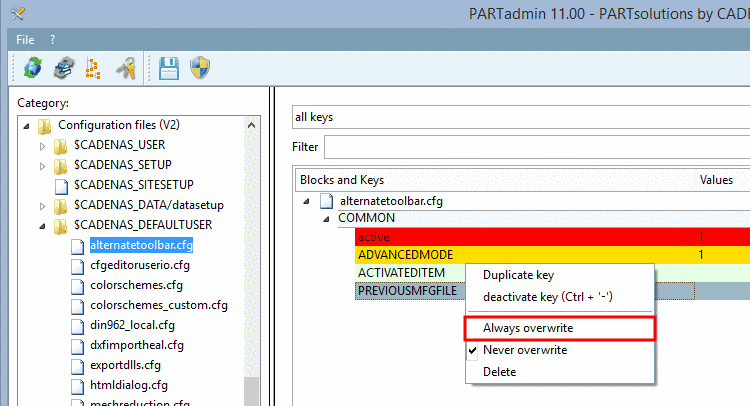The height and width of the screenshot is (406, 750).
Task: Open the orange hierarchy tree toolbar icon
Action: [x=93, y=68]
